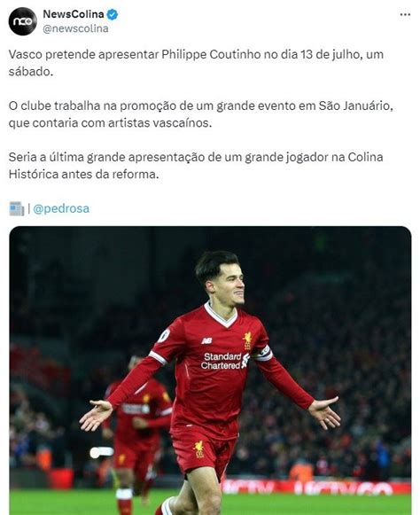Open the NewsColina profile avatar
Image resolution: width=420 pixels, height=515 pixels.
23,21
